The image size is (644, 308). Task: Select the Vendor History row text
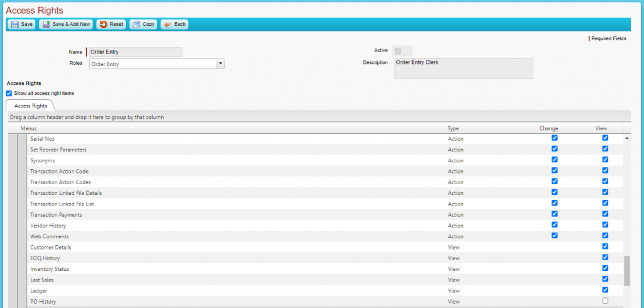click(48, 226)
